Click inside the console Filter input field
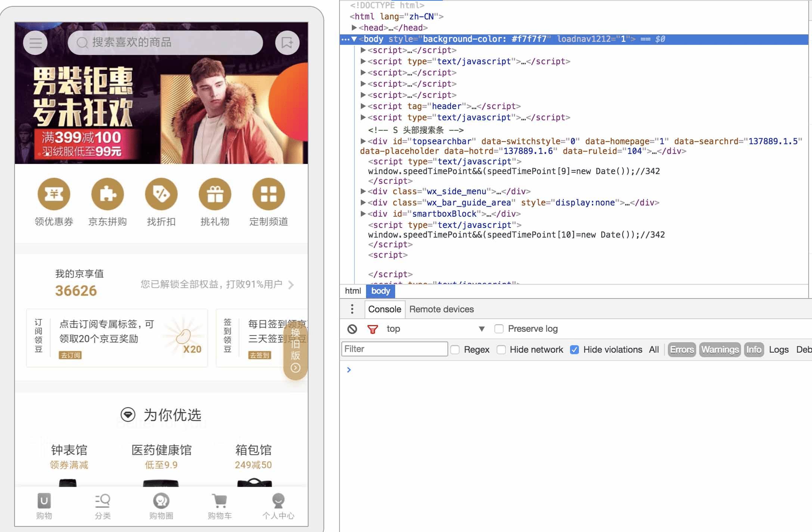 pos(394,349)
